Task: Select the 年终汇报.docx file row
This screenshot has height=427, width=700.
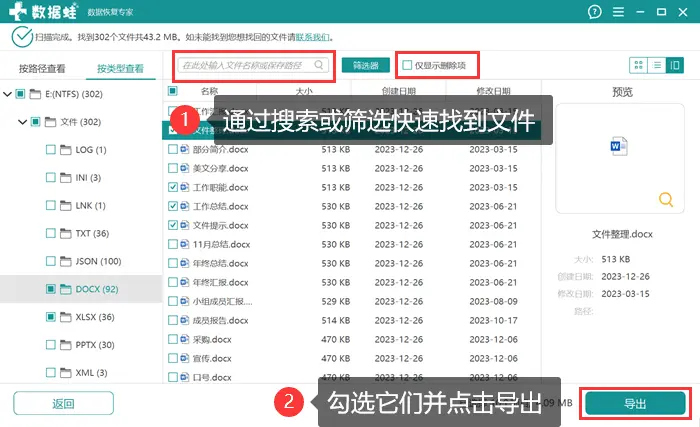Action: (351, 282)
